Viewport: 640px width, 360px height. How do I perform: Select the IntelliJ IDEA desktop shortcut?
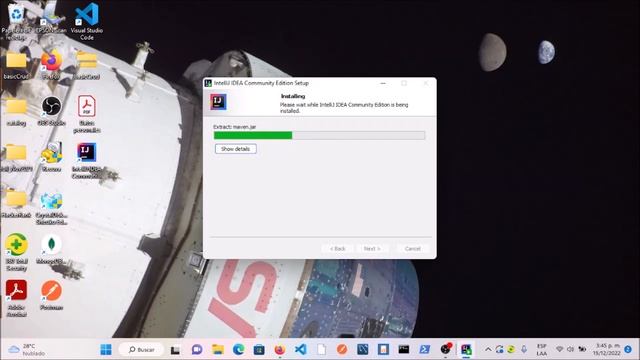click(x=87, y=160)
